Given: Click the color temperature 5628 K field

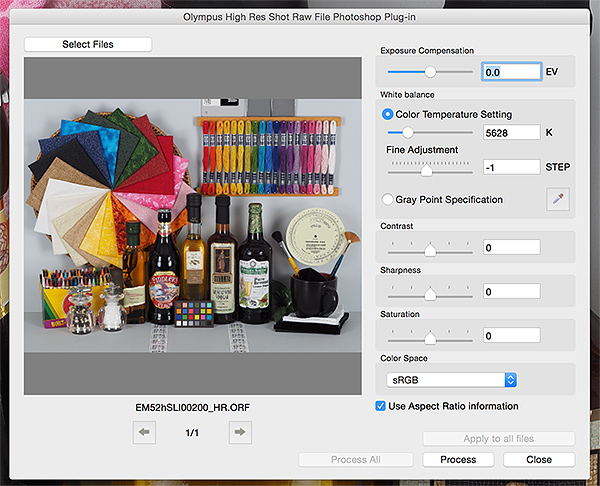Looking at the screenshot, I should [x=511, y=132].
